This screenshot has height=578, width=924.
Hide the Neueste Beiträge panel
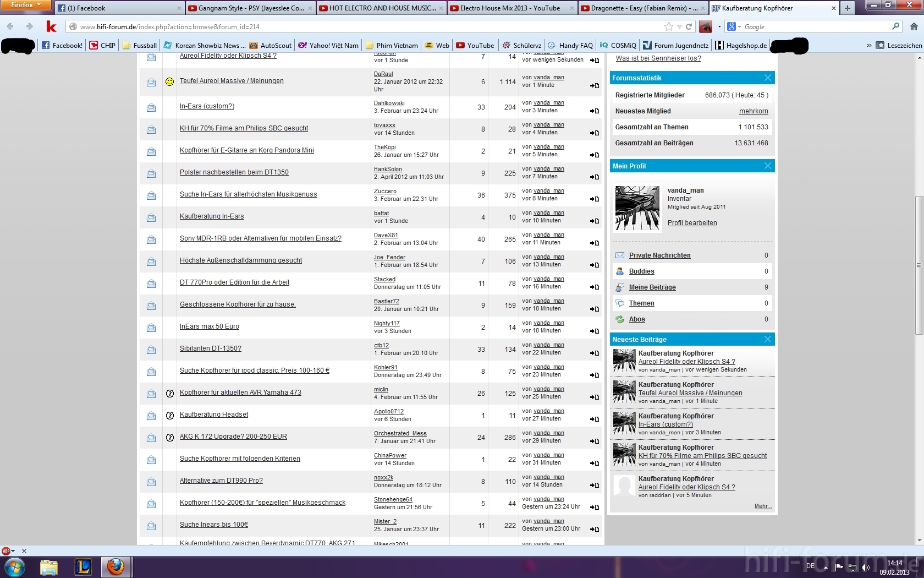coord(768,339)
